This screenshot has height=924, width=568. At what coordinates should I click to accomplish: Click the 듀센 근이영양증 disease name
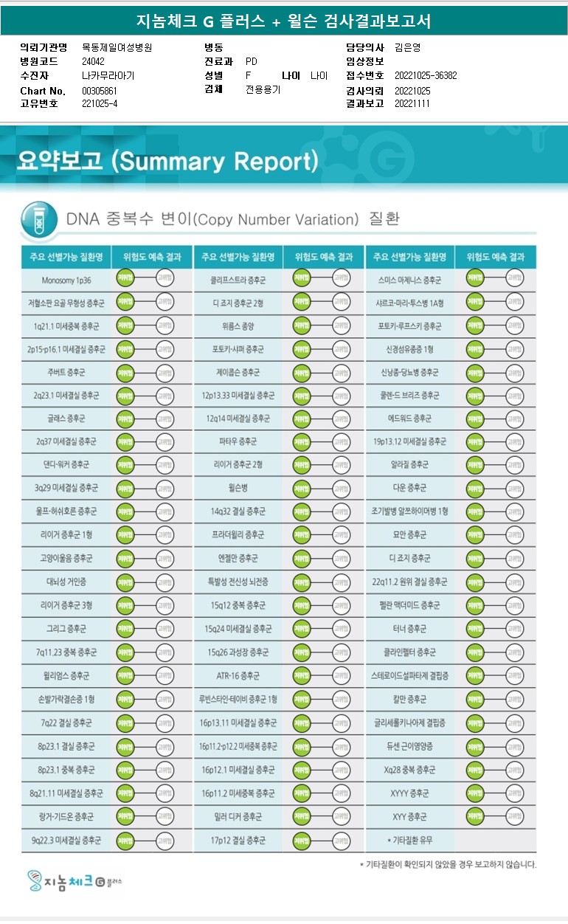click(x=410, y=746)
